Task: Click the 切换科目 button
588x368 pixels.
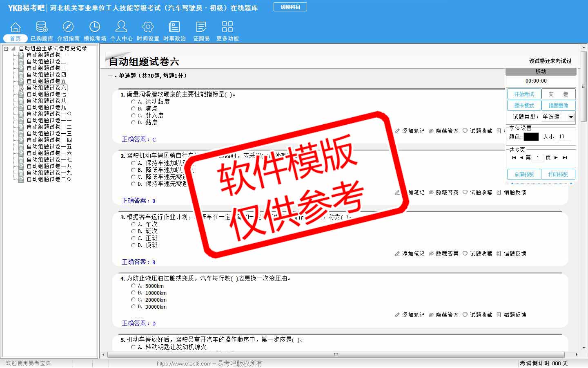Action: click(x=290, y=7)
